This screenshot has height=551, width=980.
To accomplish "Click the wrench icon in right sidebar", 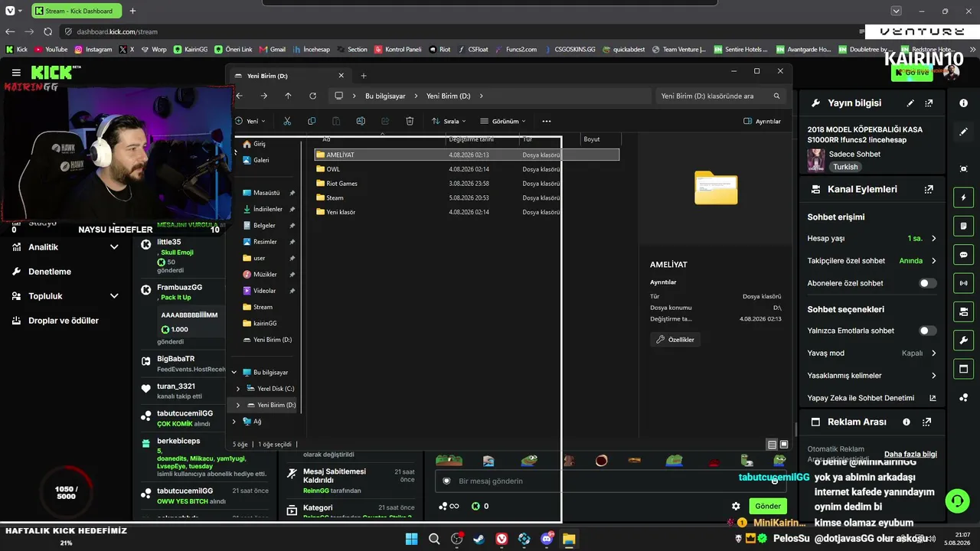I will tap(963, 341).
